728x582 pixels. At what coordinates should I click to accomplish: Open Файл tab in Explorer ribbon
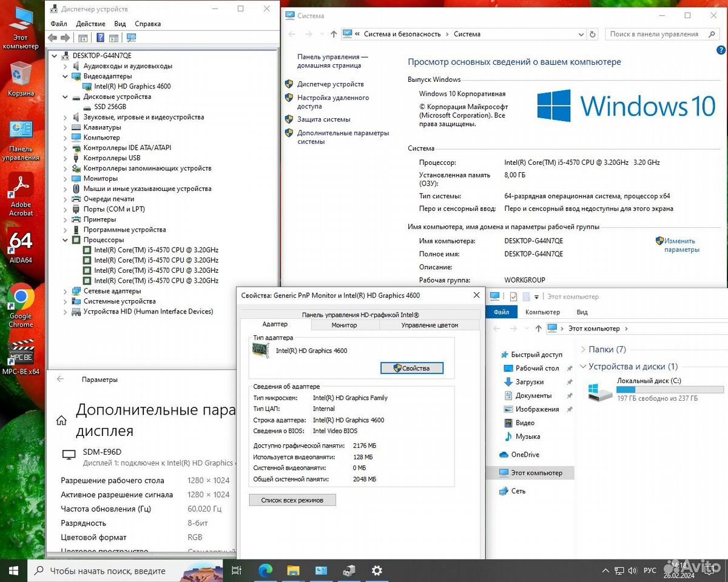click(502, 312)
